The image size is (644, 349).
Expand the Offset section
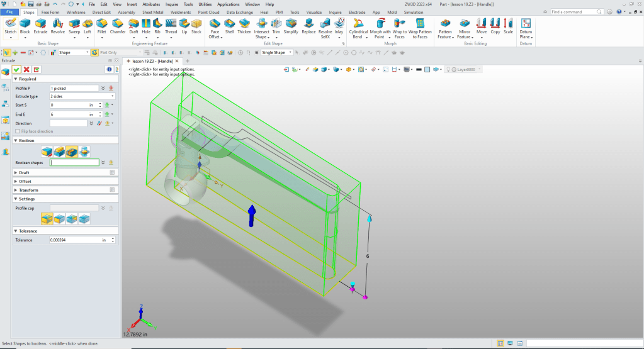point(25,181)
